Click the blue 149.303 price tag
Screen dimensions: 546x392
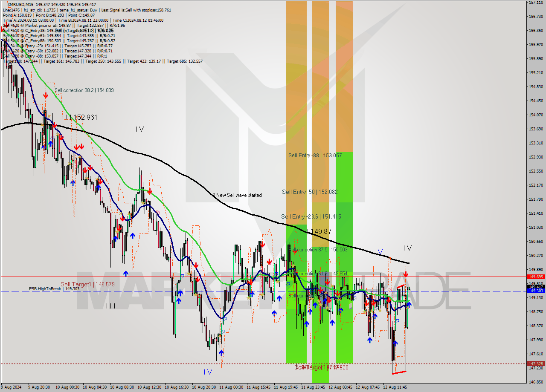click(x=536, y=291)
